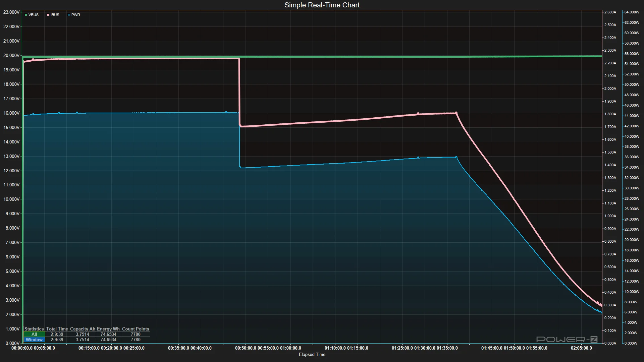Click the 44.000W label on power axis
The image size is (644, 362).
(x=632, y=116)
